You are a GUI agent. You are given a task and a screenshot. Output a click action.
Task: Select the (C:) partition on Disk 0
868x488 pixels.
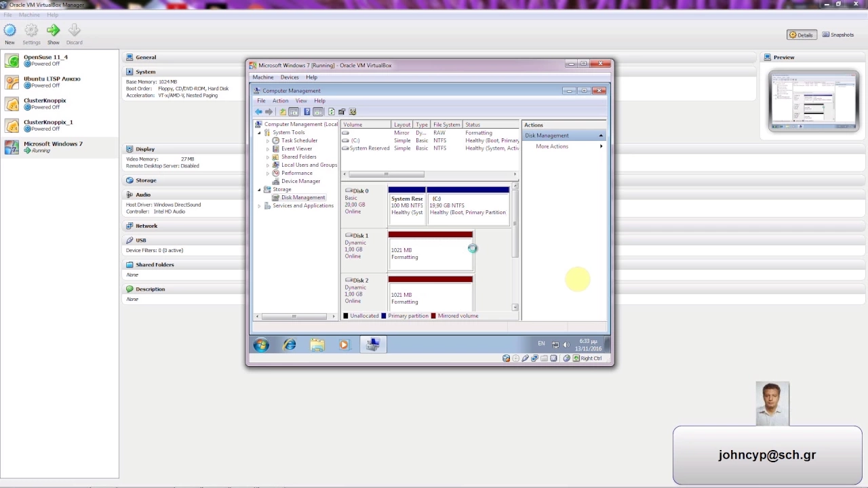coord(468,205)
